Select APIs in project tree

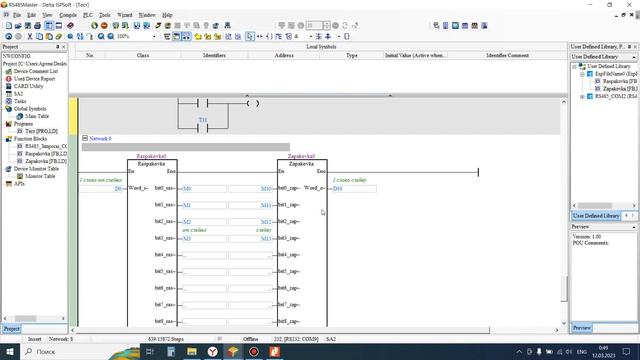coord(19,184)
